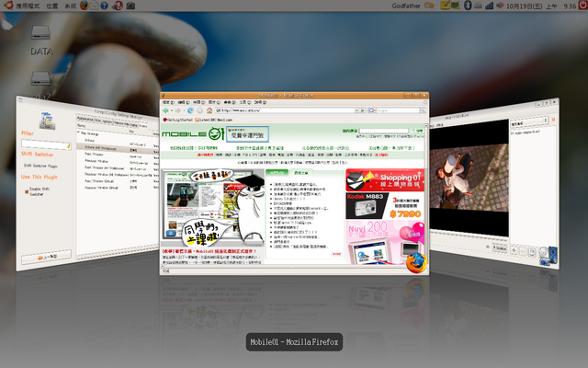
Task: Open the back-button history dropdown arrow
Action: coord(172,110)
